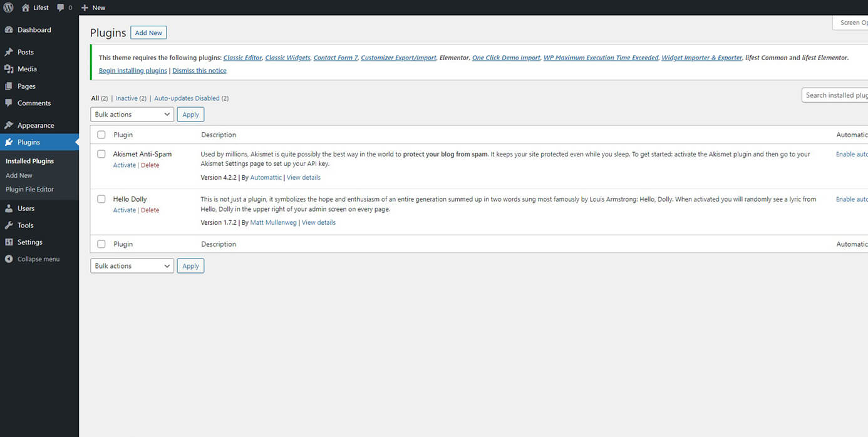868x437 pixels.
Task: Open the Users menu label
Action: 26,208
